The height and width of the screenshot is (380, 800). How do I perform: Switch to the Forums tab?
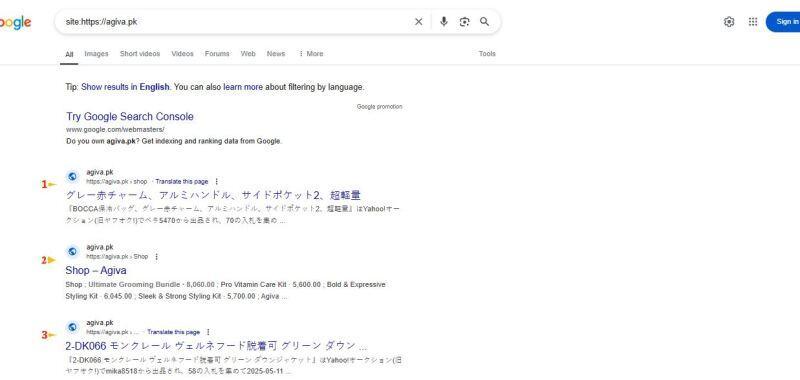tap(217, 54)
